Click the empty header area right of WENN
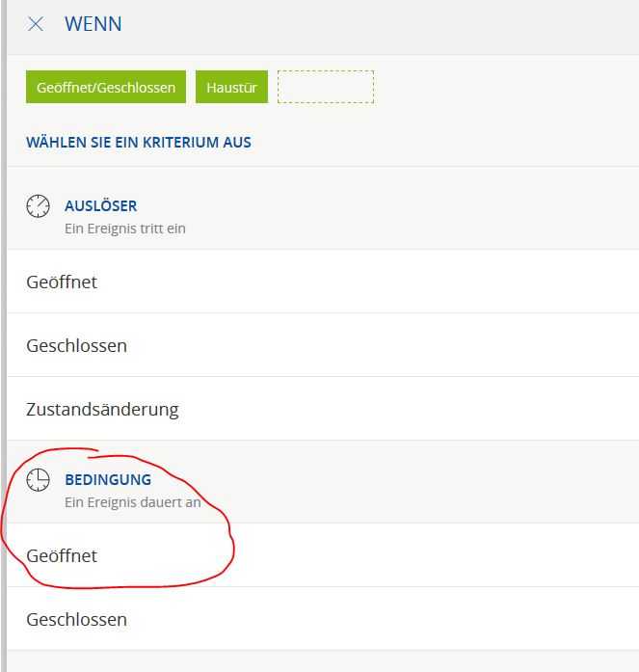The height and width of the screenshot is (672, 639). [x=386, y=24]
